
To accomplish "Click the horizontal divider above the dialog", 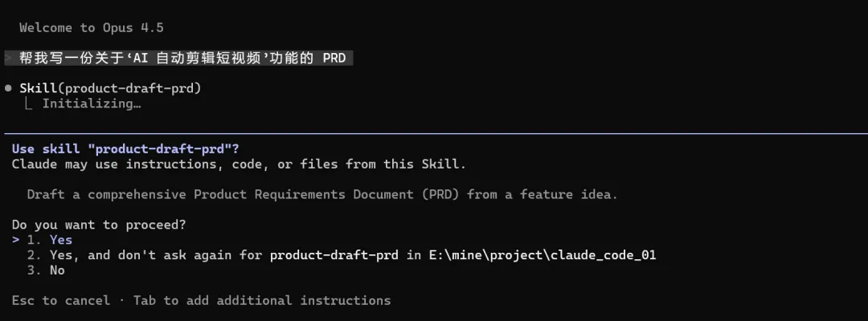I will [x=434, y=132].
